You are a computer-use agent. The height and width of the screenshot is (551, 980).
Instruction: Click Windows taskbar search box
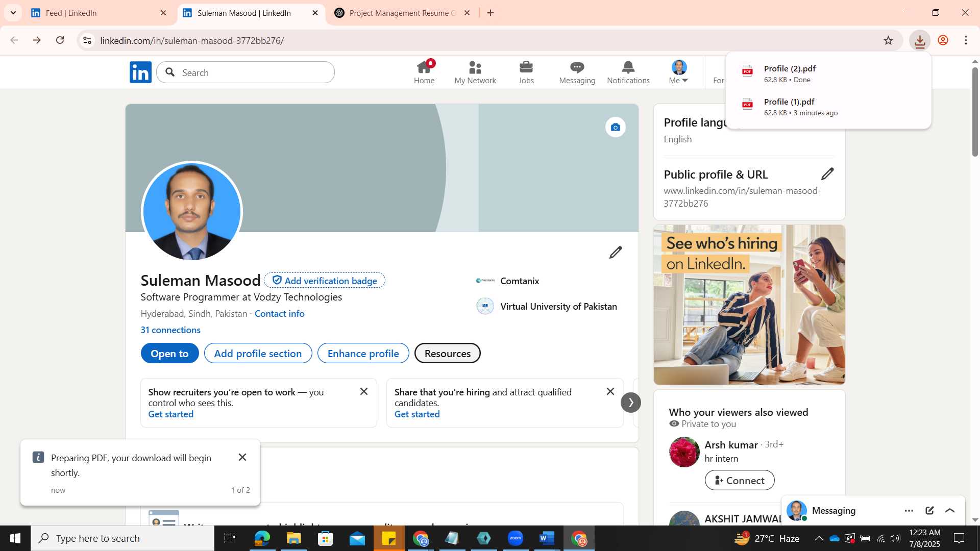122,538
